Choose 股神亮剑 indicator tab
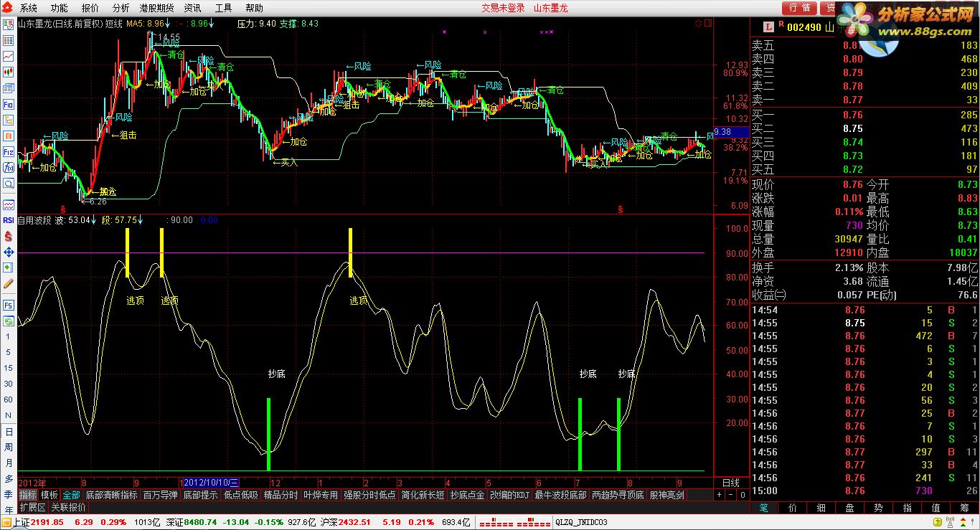Image resolution: width=980 pixels, height=530 pixels. point(666,495)
